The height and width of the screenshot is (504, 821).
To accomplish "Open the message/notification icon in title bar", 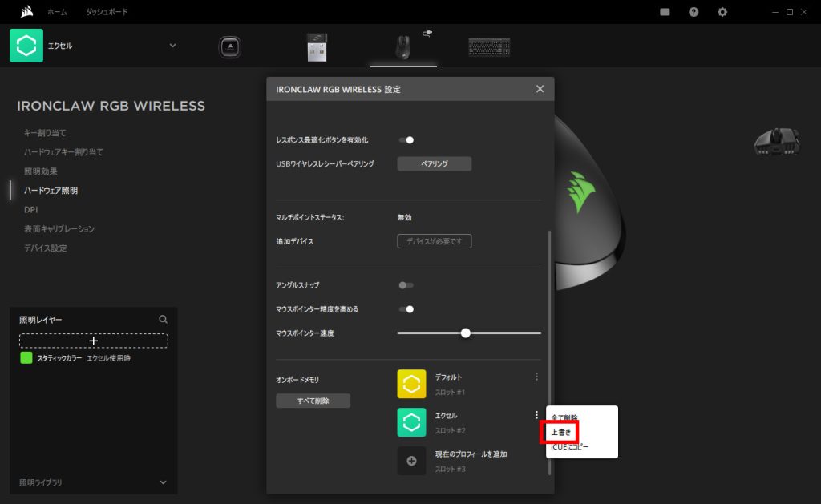I will click(x=665, y=12).
